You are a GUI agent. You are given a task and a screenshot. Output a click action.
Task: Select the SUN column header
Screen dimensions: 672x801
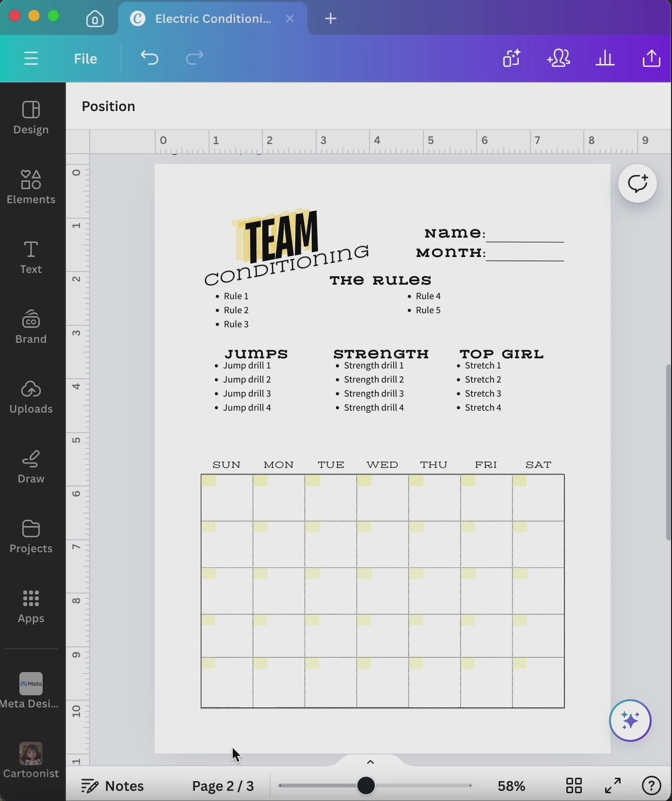(226, 465)
